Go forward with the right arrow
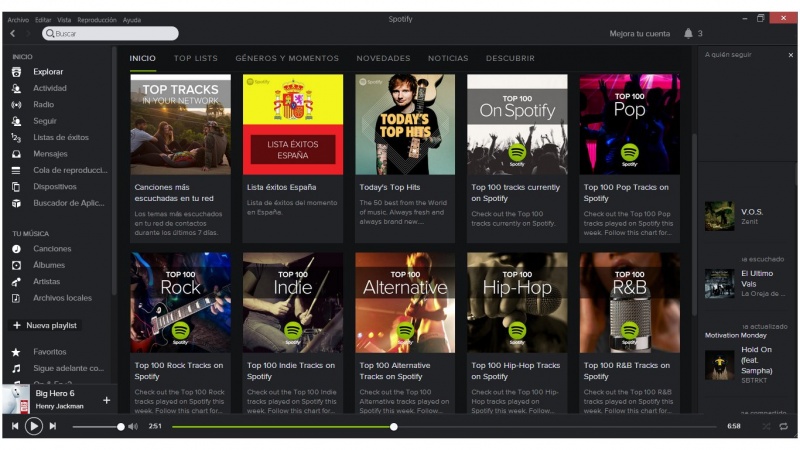Viewport: 800px width, 450px height. coord(28,34)
